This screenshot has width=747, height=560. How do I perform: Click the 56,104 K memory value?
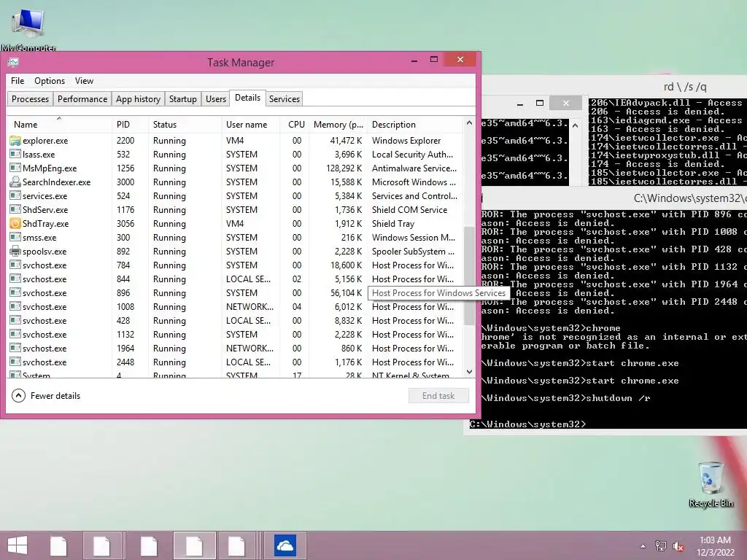[347, 293]
